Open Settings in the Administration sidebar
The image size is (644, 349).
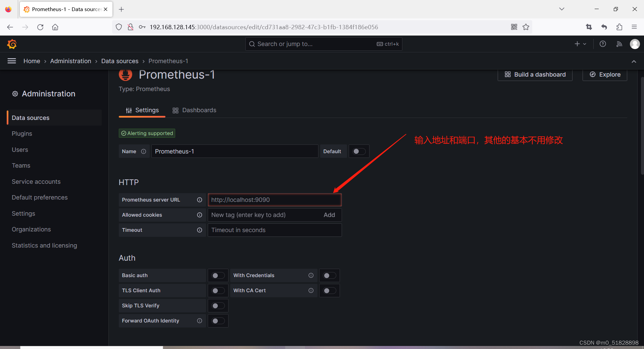[23, 214]
